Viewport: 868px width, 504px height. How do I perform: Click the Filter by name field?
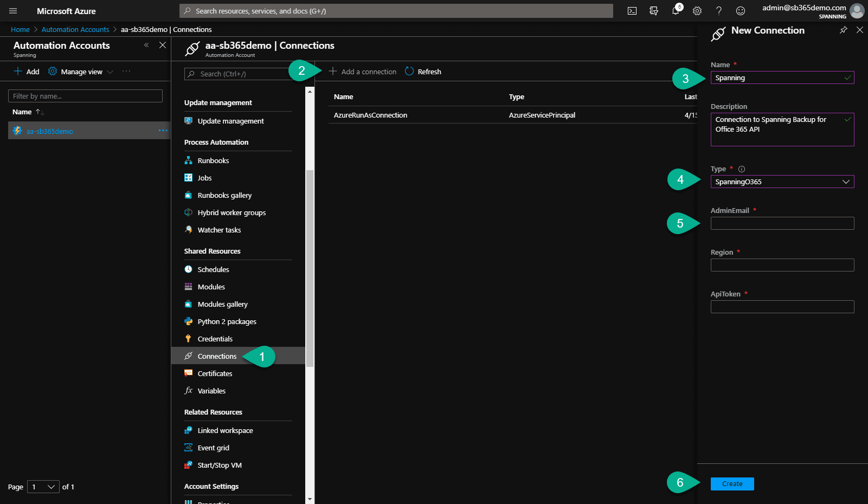point(85,96)
